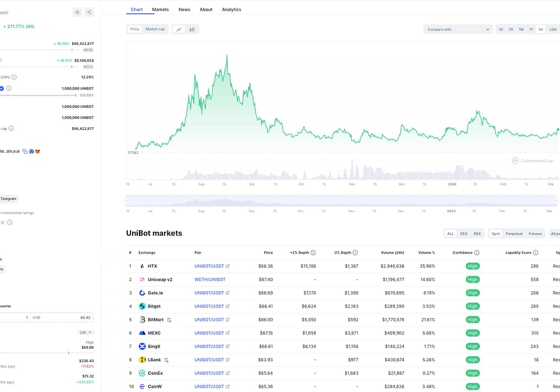Screen dimensions: 560x392
Task: Click the share icon in header
Action: (90, 12)
